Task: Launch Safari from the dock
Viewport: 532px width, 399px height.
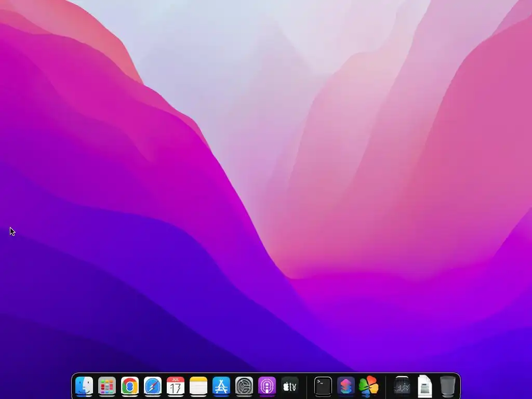Action: (153, 386)
